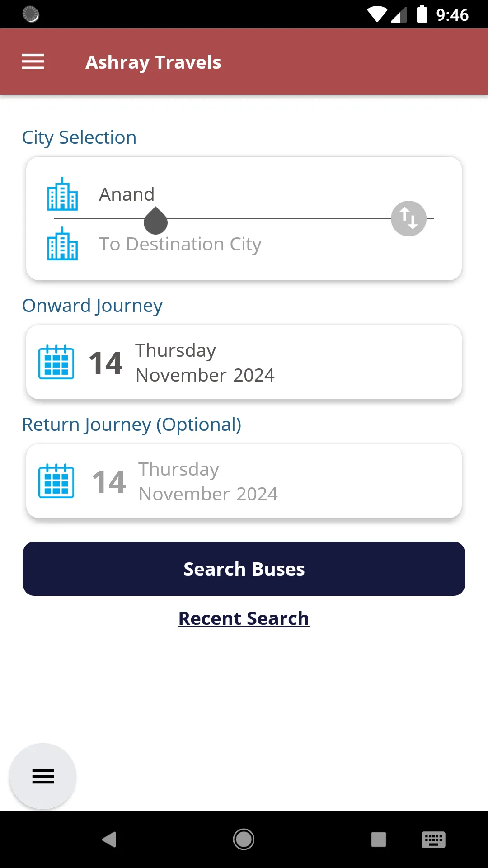Open the hamburger navigation menu in header
This screenshot has height=868, width=488.
[33, 62]
